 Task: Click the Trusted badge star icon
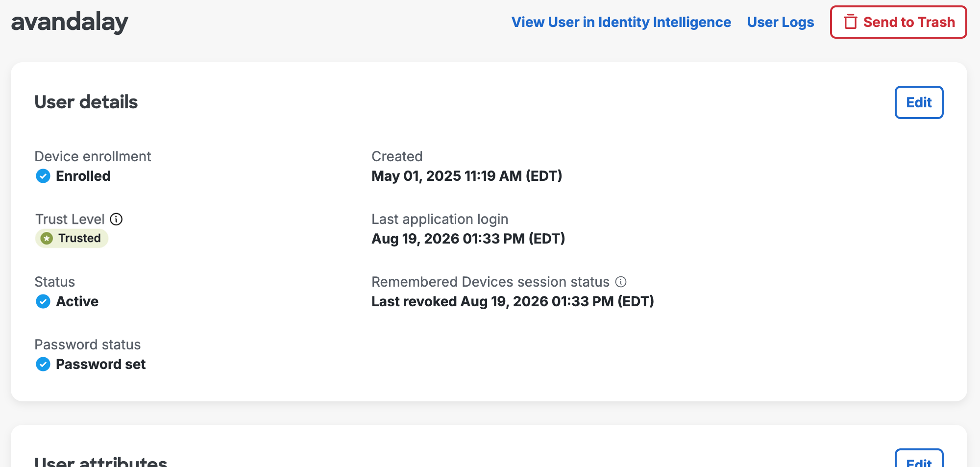tap(47, 239)
